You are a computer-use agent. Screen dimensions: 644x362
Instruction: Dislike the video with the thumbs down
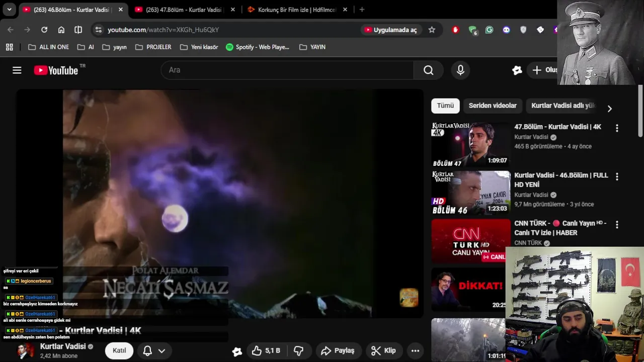tap(299, 350)
